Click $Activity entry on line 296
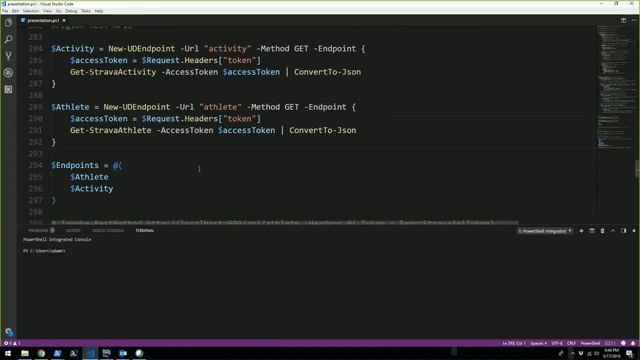Image resolution: width=640 pixels, height=360 pixels. pyautogui.click(x=92, y=189)
